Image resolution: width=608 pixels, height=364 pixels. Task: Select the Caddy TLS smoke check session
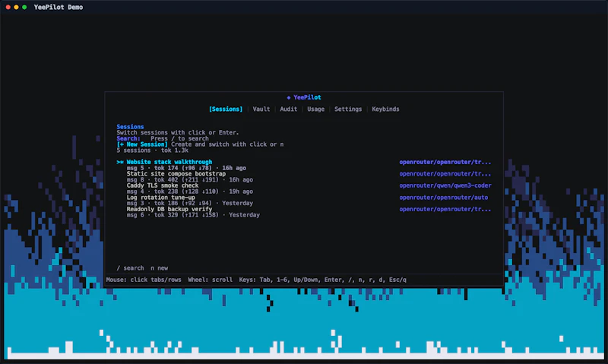click(163, 185)
